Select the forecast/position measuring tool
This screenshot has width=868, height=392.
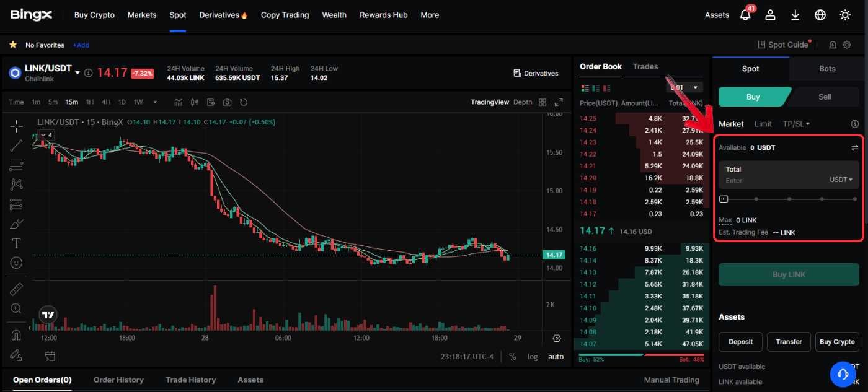tap(17, 204)
